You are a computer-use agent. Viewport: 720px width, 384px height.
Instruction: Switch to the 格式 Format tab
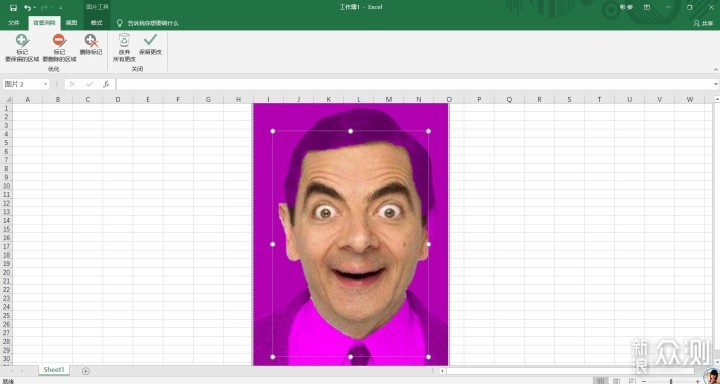pyautogui.click(x=96, y=23)
